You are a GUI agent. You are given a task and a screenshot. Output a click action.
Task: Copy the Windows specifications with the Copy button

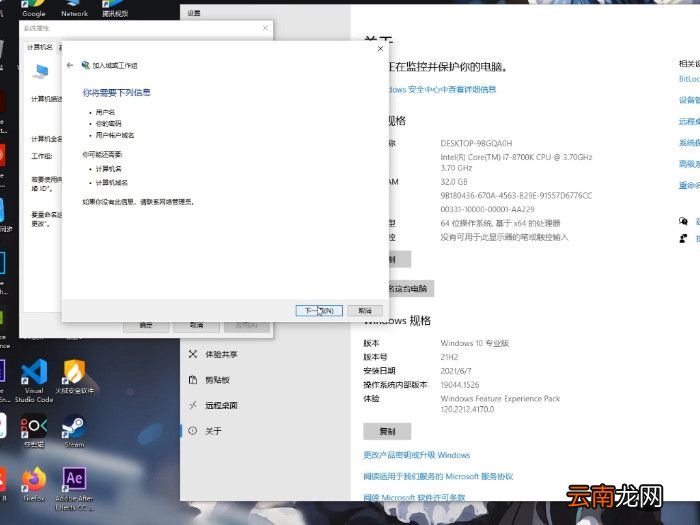point(387,431)
